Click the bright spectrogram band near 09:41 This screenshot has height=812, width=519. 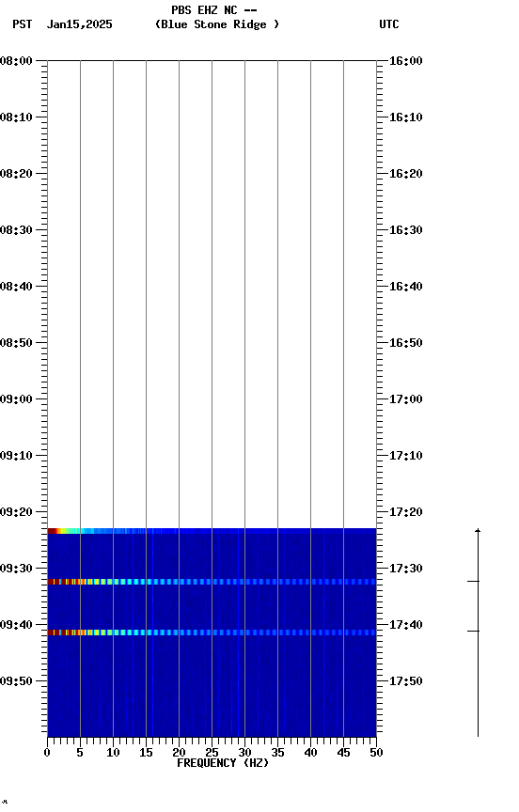212,632
